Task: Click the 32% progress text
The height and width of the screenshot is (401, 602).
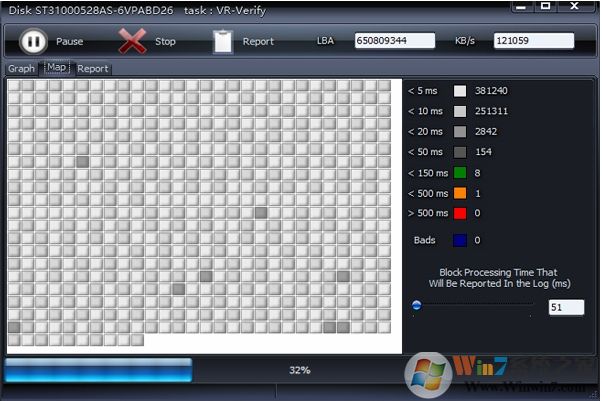Action: click(299, 370)
